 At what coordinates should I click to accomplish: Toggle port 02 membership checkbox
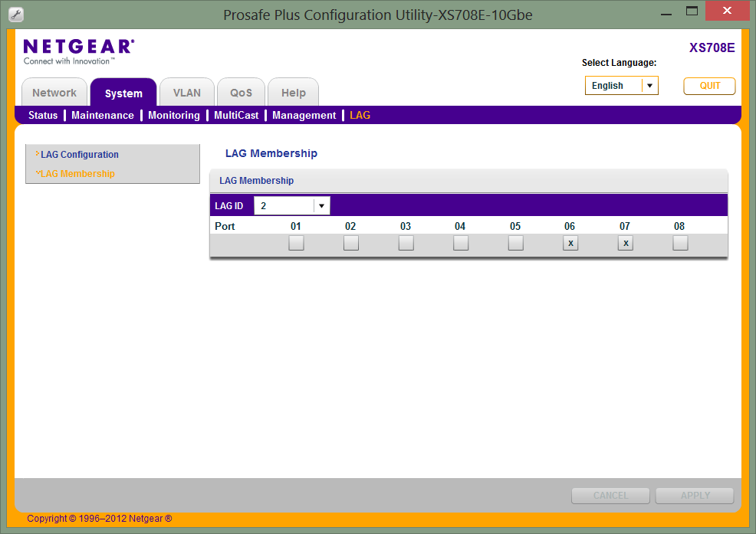pyautogui.click(x=351, y=243)
